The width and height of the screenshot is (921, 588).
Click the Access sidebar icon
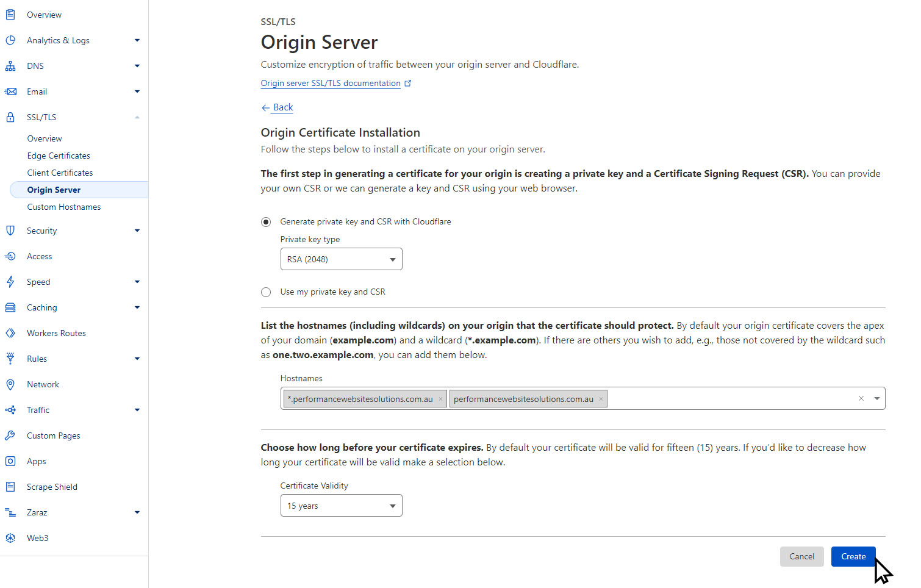[10, 256]
